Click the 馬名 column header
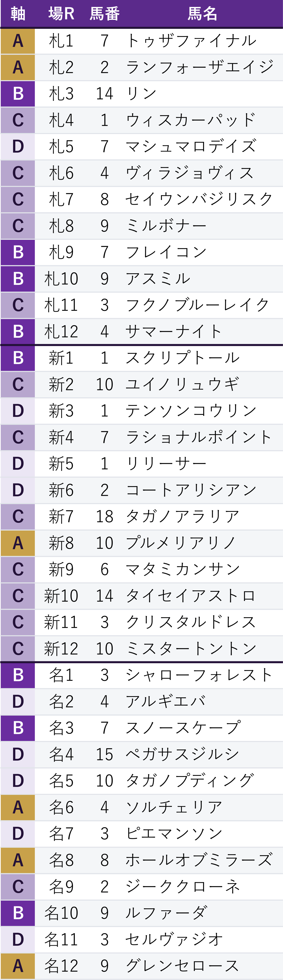This screenshot has height=980, width=283. tap(202, 14)
